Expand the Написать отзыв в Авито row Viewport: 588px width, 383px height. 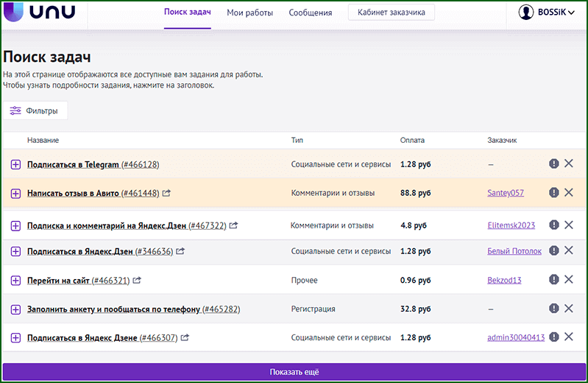pos(15,194)
